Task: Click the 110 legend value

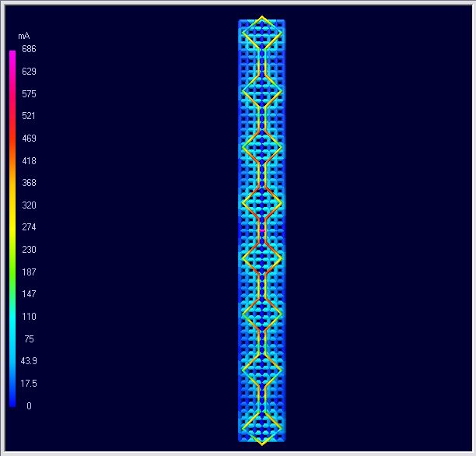Action: pos(29,317)
